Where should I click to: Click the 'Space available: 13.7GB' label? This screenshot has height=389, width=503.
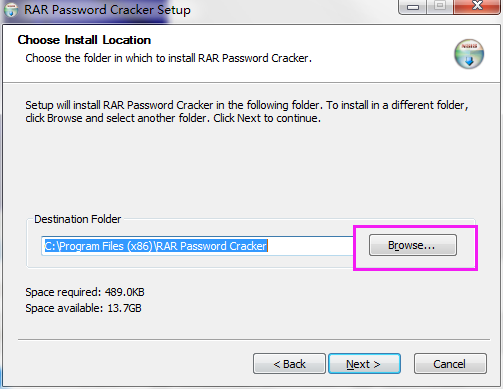point(83,308)
